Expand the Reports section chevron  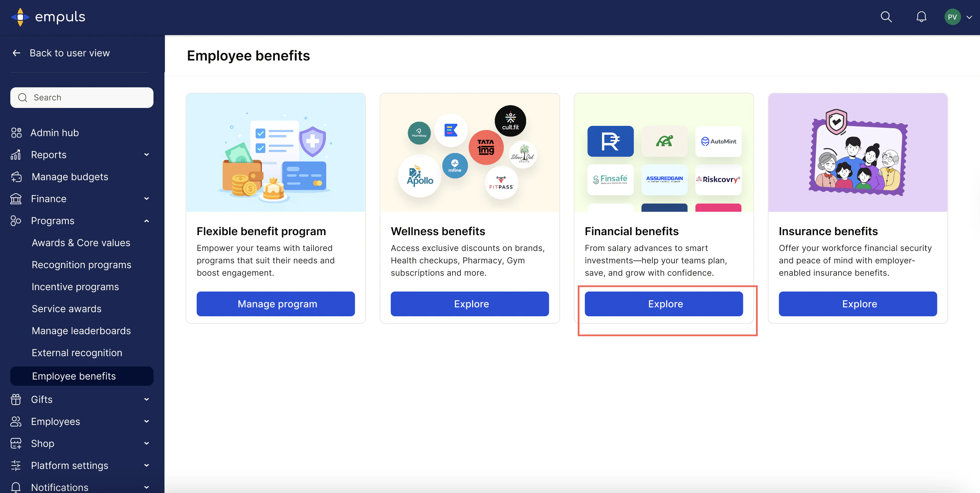[147, 155]
